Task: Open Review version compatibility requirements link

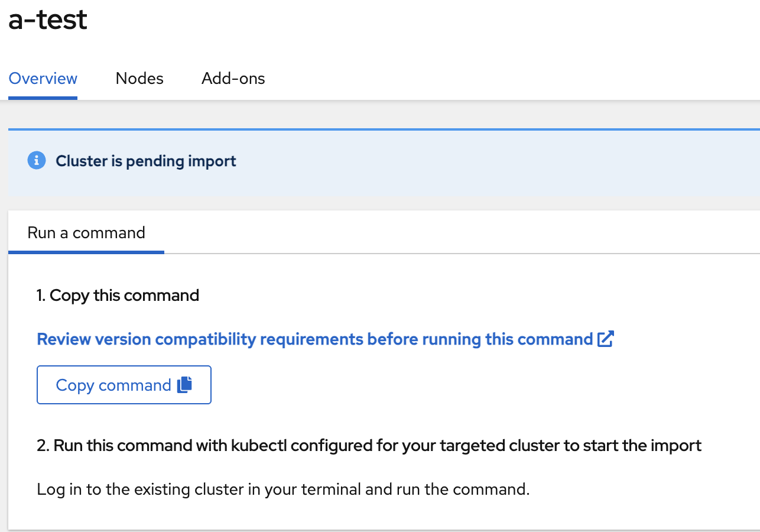Action: 314,339
